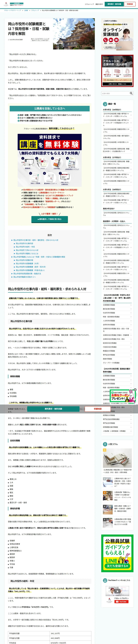Open 数的処理対策講座 under 2025 市役所 section
Screen dimensions: 138x644
[117, 309]
